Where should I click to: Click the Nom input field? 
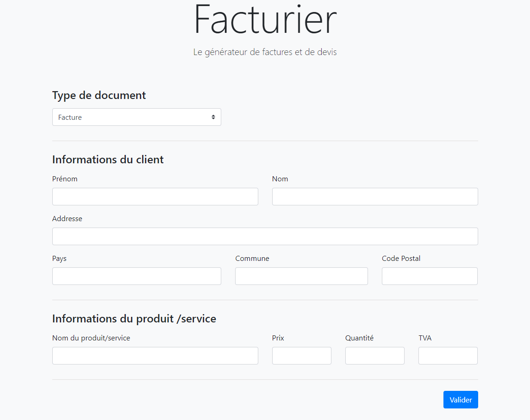[x=375, y=197]
